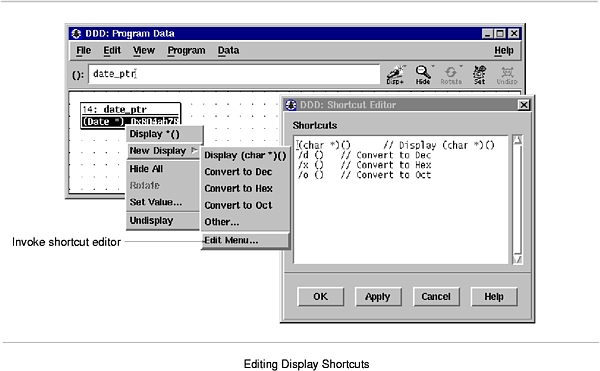Viewport: 600px width, 371px height.
Task: Choose Display (char *)() submenu entry
Action: tap(245, 155)
